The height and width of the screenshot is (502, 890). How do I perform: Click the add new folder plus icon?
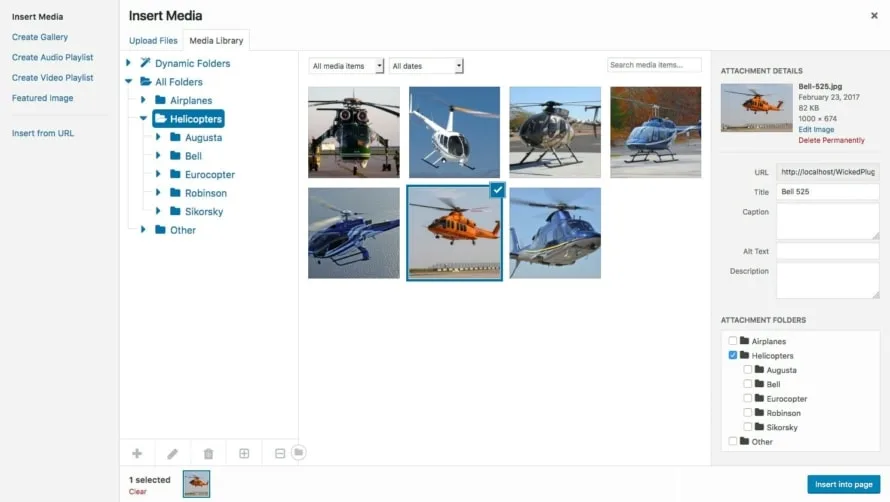[137, 453]
